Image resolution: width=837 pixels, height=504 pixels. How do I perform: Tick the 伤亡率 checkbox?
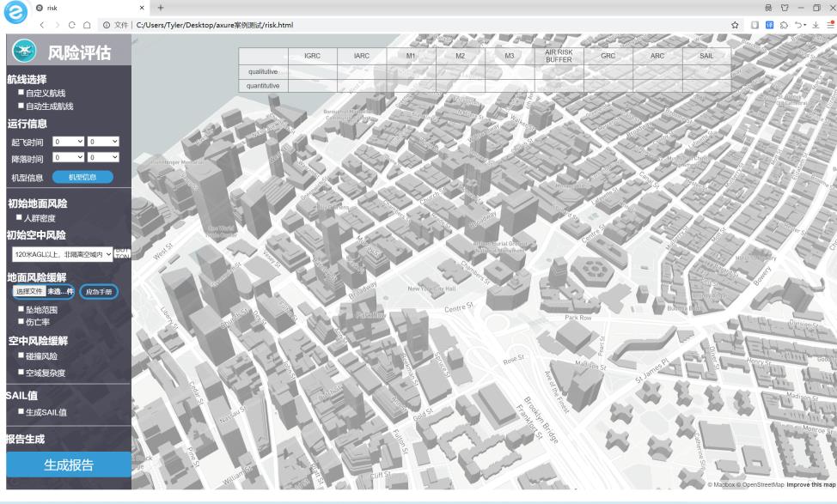point(21,321)
